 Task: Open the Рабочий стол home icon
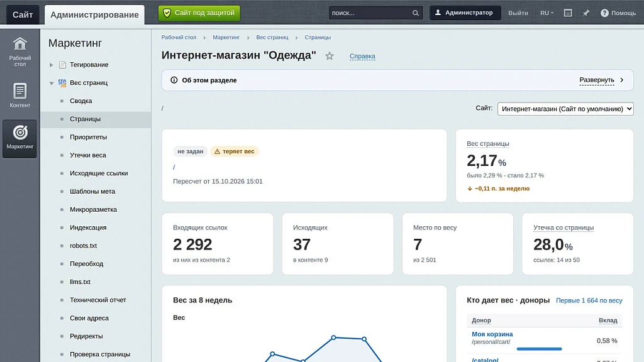tap(19, 44)
